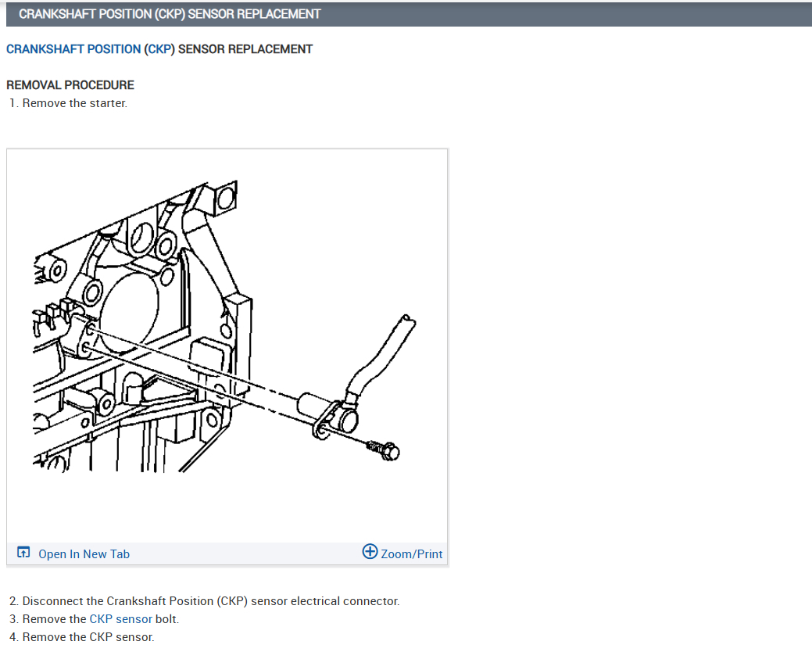Image resolution: width=812 pixels, height=652 pixels.
Task: Follow the blue CRANKSHAFT POSITION heading link
Action: 73,49
